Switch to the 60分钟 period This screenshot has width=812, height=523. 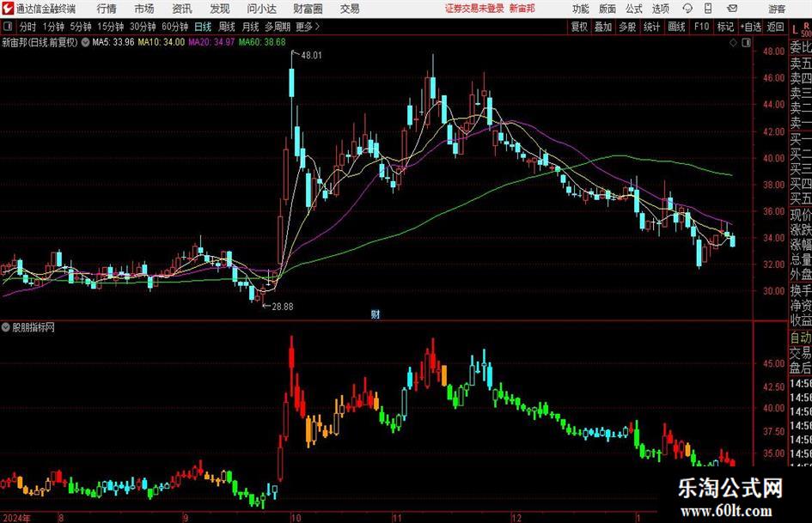click(174, 27)
